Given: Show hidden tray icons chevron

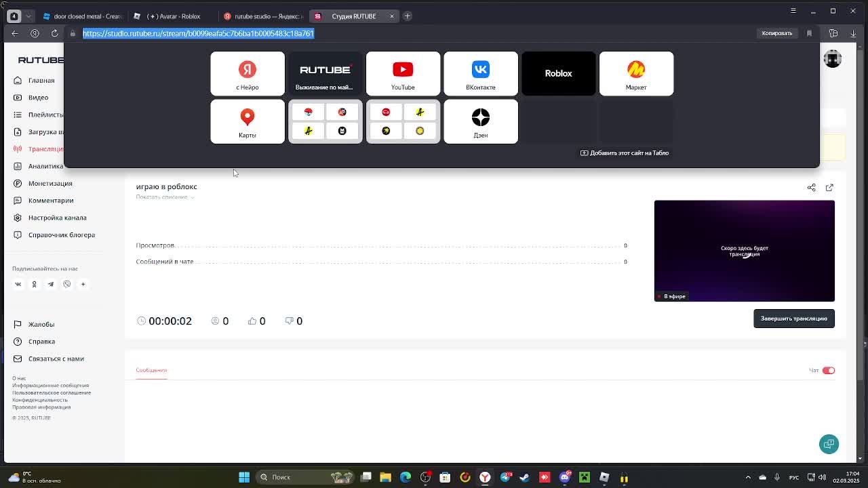Looking at the screenshot, I should point(748,477).
